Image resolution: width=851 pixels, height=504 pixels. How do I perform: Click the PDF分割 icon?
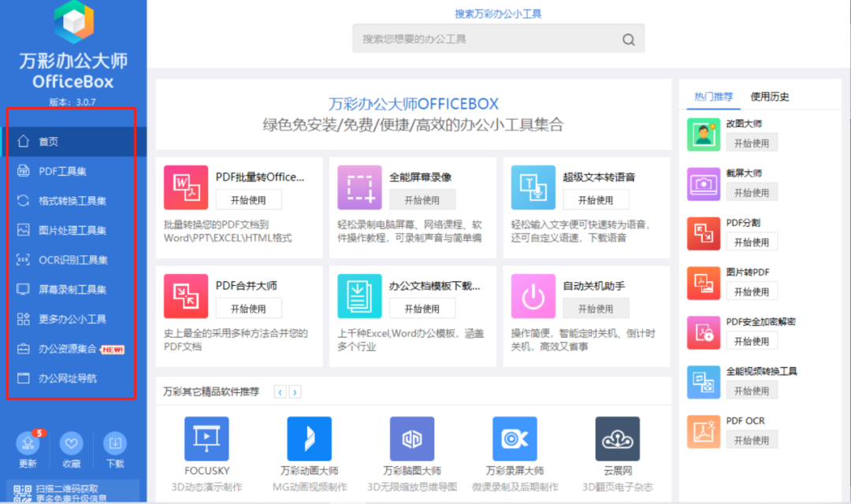point(704,233)
